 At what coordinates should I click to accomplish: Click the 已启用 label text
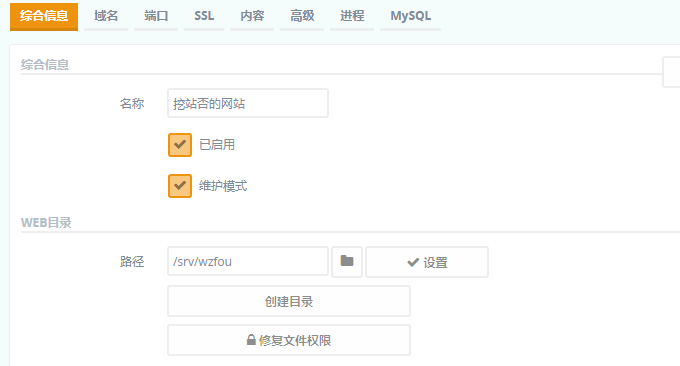click(x=217, y=145)
